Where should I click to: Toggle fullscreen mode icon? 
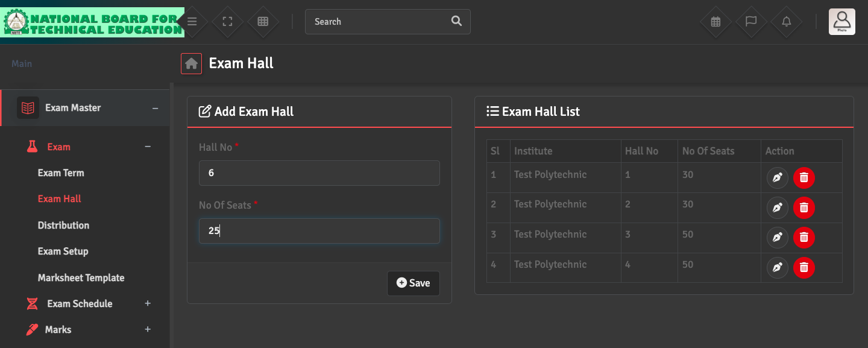coord(227,22)
